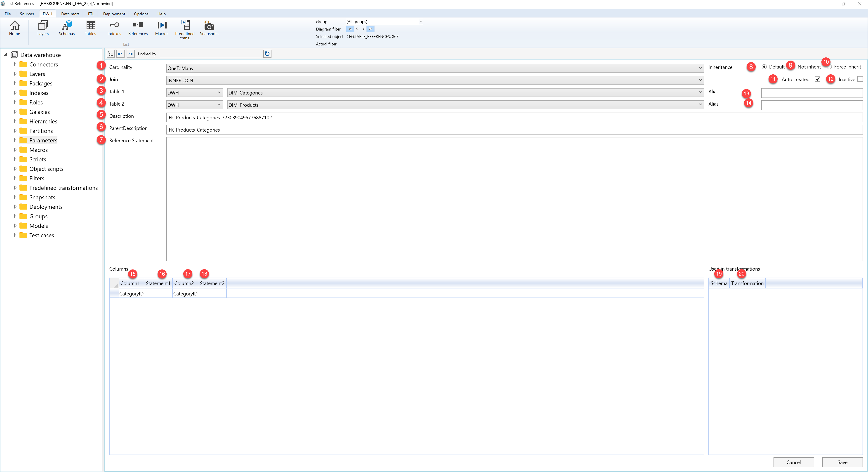The width and height of the screenshot is (868, 472).
Task: Open the Cardinality dropdown
Action: tap(435, 68)
